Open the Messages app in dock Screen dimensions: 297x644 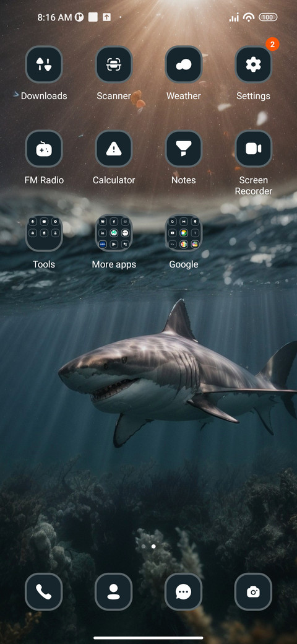tap(183, 591)
